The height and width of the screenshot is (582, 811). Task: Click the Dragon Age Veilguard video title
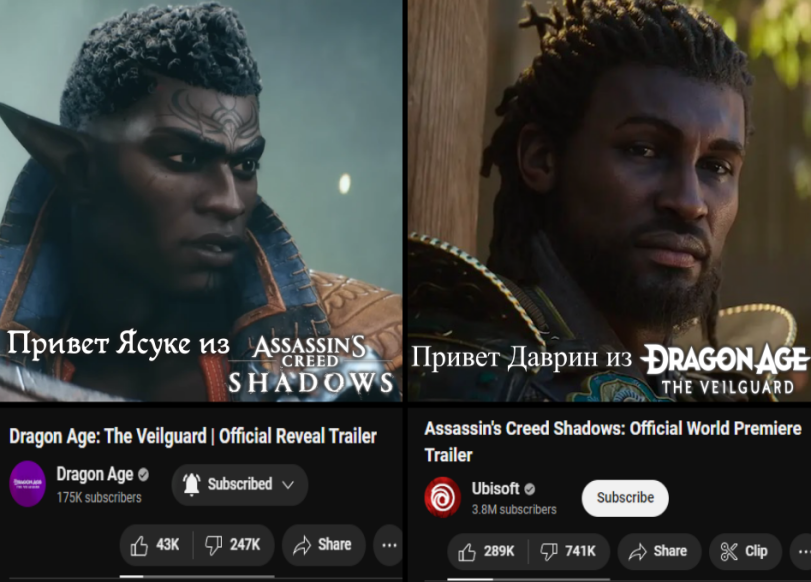point(193,436)
